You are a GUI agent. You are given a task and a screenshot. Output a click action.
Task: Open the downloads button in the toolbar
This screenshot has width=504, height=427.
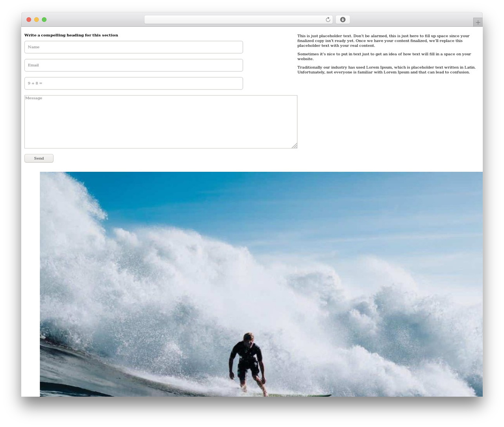point(343,20)
